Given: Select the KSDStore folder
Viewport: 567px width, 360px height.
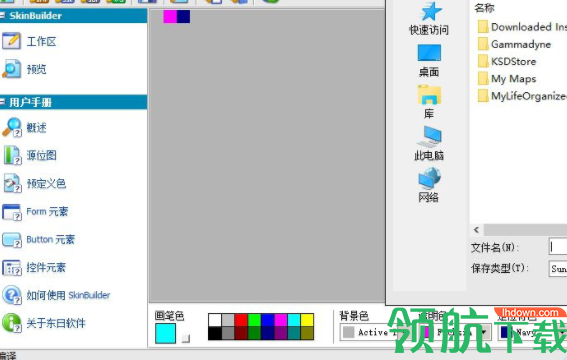Looking at the screenshot, I should 507,61.
